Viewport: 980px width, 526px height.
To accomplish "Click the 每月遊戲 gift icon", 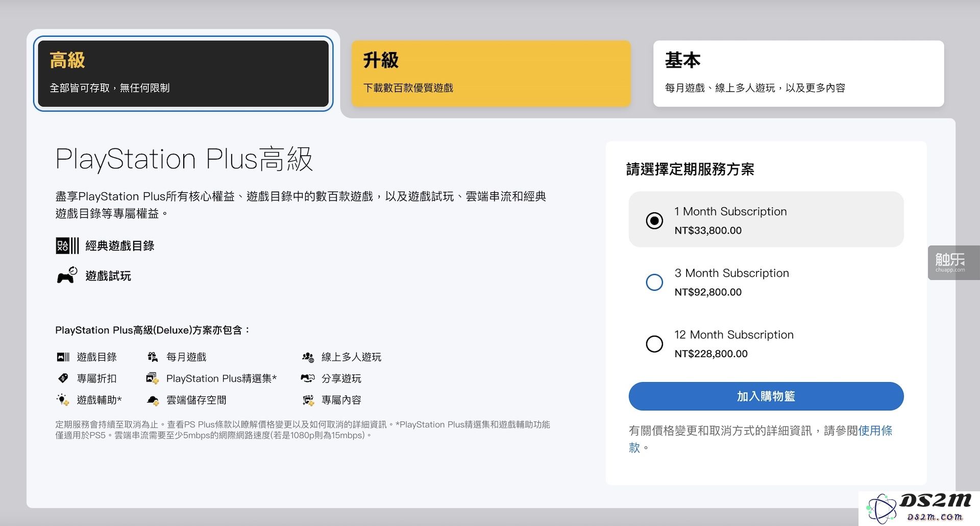I will coord(153,357).
